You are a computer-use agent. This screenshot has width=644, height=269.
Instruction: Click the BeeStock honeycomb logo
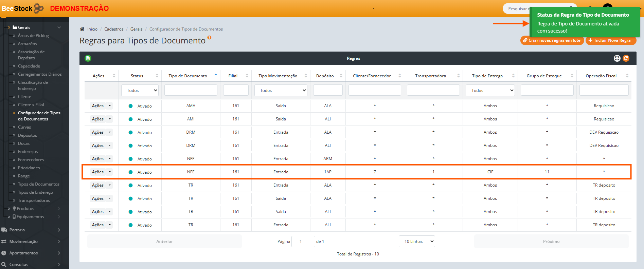[39, 8]
